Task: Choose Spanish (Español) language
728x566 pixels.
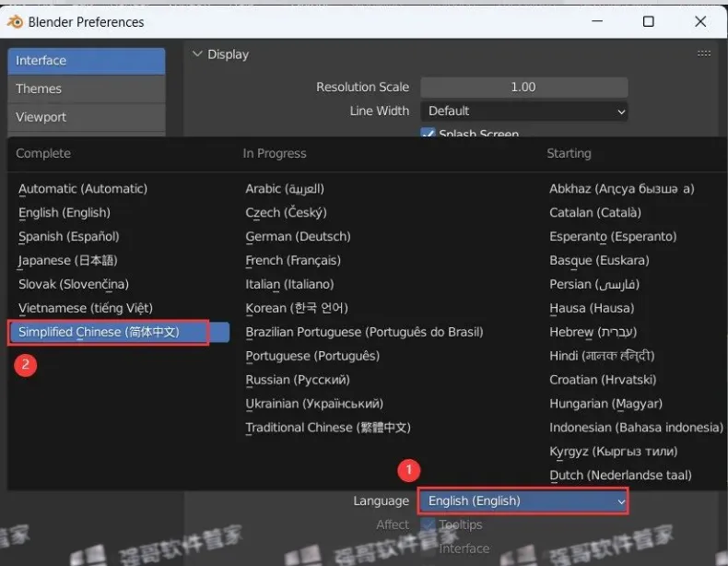Action: point(69,236)
